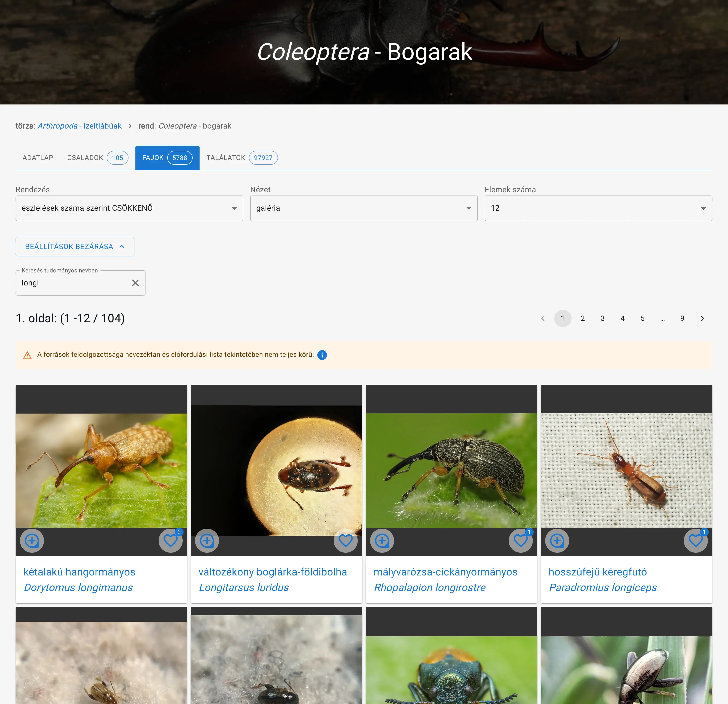Image resolution: width=728 pixels, height=704 pixels.
Task: Click add-observation icon on Rhopalapion longirostre card
Action: (x=382, y=541)
